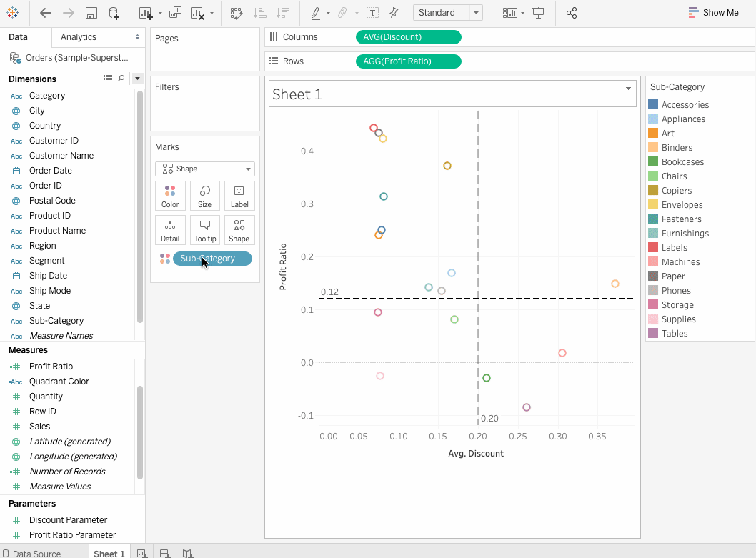Click the Accessories color legend swatch
Image resolution: width=756 pixels, height=558 pixels.
tap(653, 104)
